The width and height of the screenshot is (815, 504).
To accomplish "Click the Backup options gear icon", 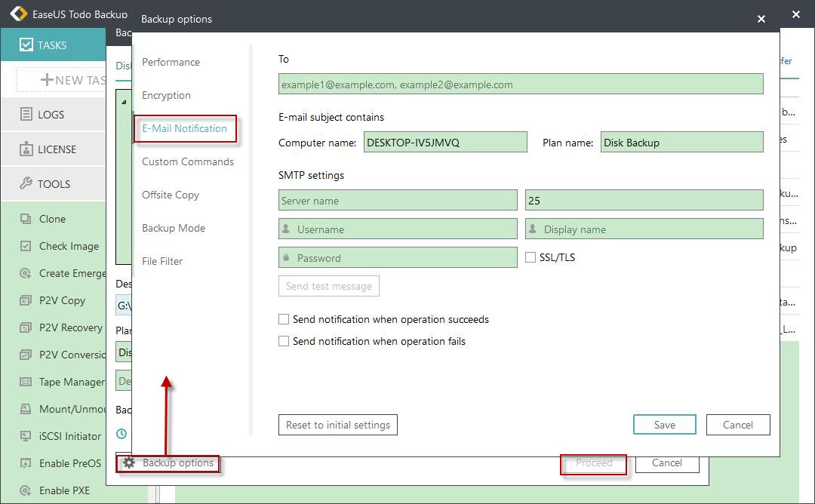I will pos(128,464).
